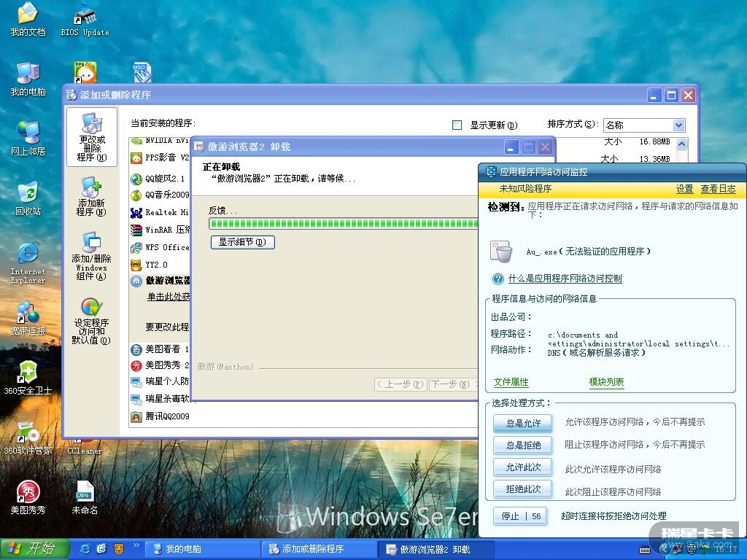Select 添加/删除 Windows 组件 sidebar button

pyautogui.click(x=91, y=256)
